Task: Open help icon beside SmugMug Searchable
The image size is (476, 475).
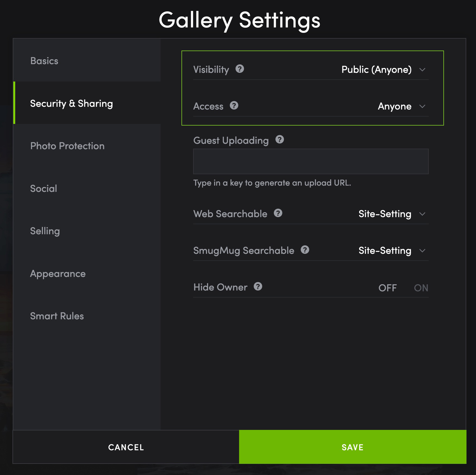Action: 305,250
